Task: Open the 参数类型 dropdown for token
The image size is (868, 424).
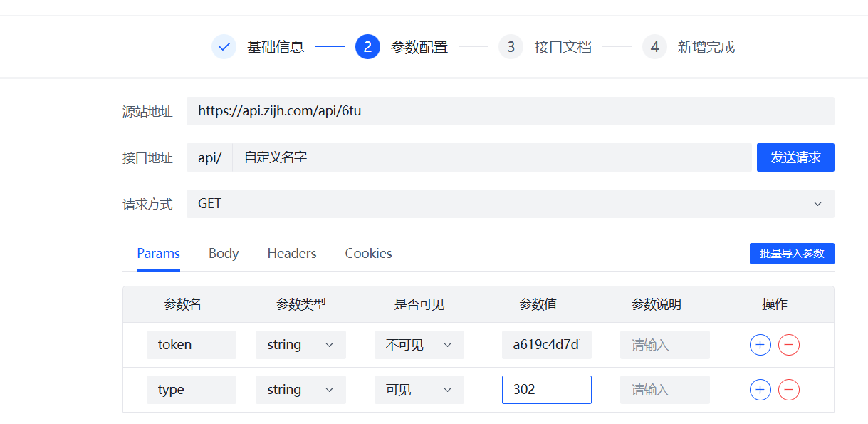Action: click(x=300, y=344)
